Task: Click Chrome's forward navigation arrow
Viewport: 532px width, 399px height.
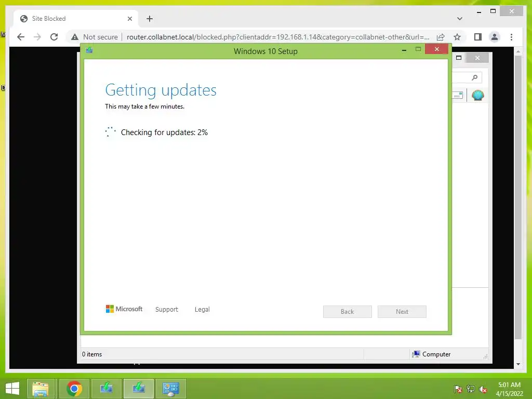Action: 37,37
